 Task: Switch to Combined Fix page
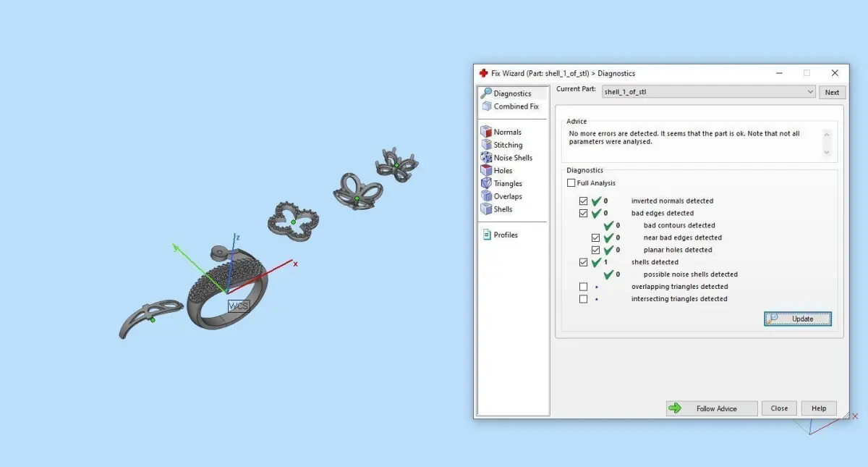coord(516,106)
